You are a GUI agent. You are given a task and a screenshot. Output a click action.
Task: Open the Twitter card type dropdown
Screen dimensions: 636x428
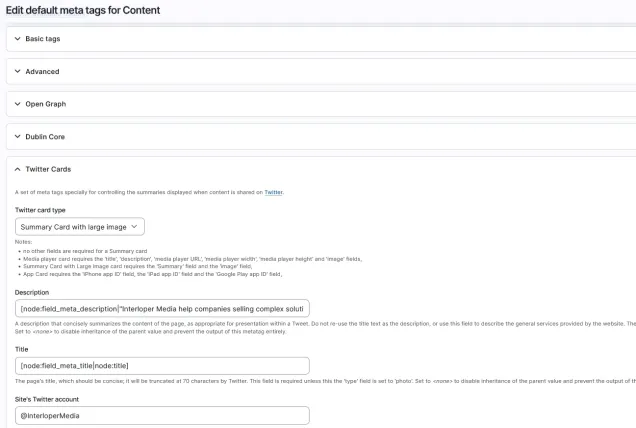[x=80, y=227]
